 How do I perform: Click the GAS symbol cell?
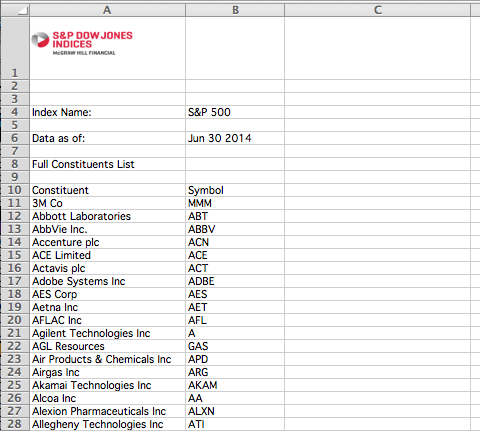click(235, 346)
